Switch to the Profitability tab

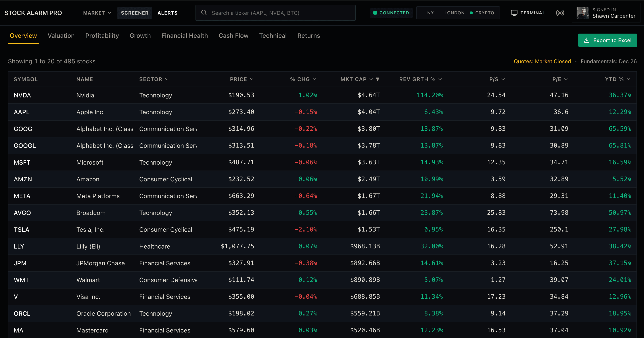point(102,36)
